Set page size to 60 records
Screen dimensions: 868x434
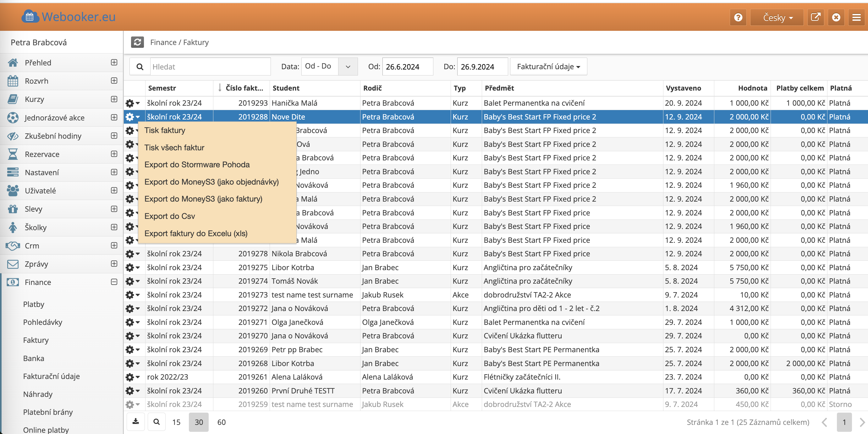point(221,422)
